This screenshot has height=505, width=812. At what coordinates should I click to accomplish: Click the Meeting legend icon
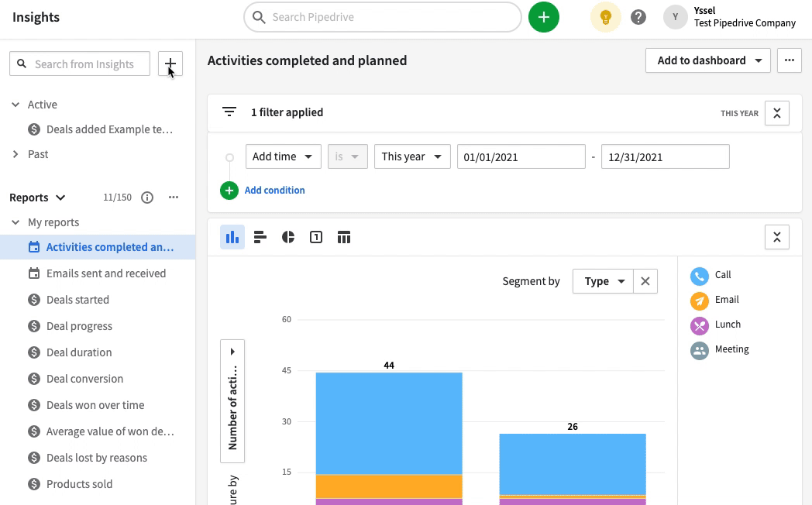click(x=699, y=351)
